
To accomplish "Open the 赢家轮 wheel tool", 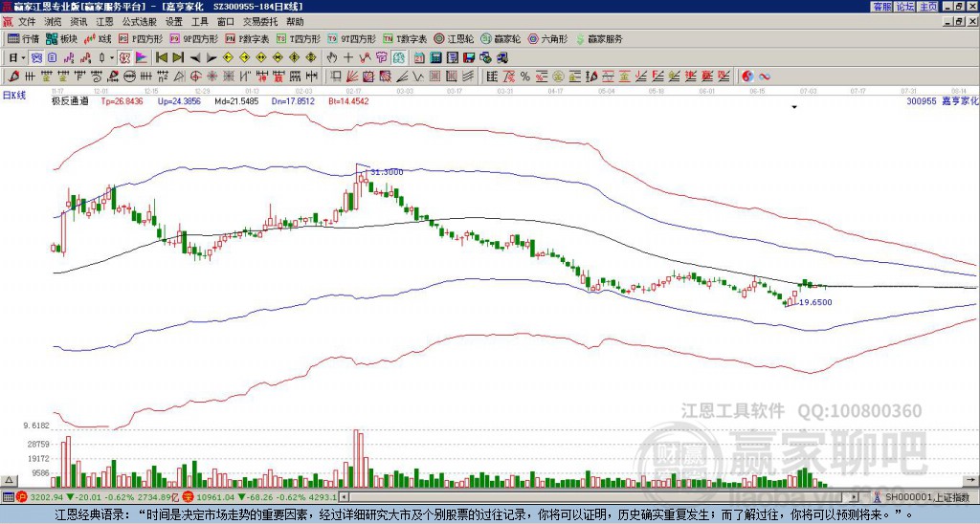I will [x=501, y=38].
